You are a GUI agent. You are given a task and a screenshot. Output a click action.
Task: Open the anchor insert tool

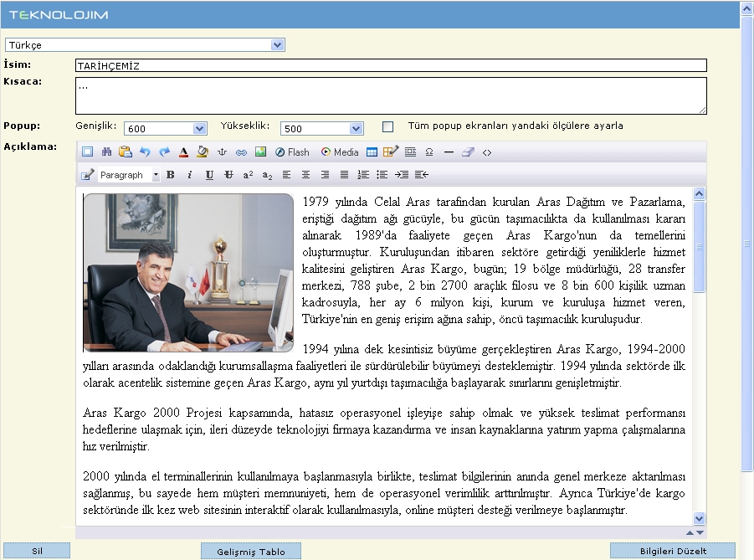(x=222, y=152)
